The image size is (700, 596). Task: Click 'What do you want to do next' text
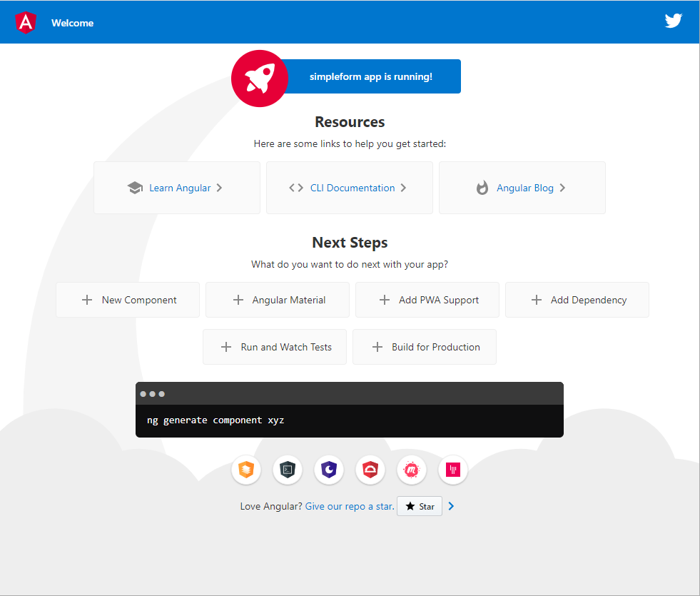tap(350, 264)
